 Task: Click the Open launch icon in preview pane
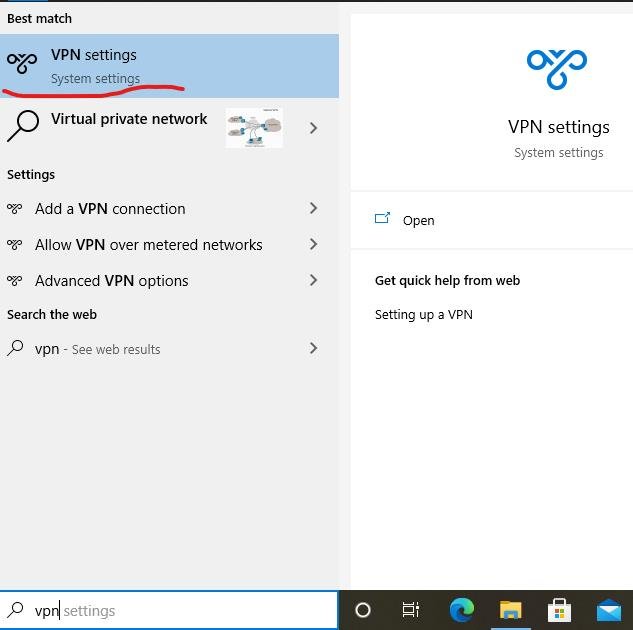click(x=382, y=218)
